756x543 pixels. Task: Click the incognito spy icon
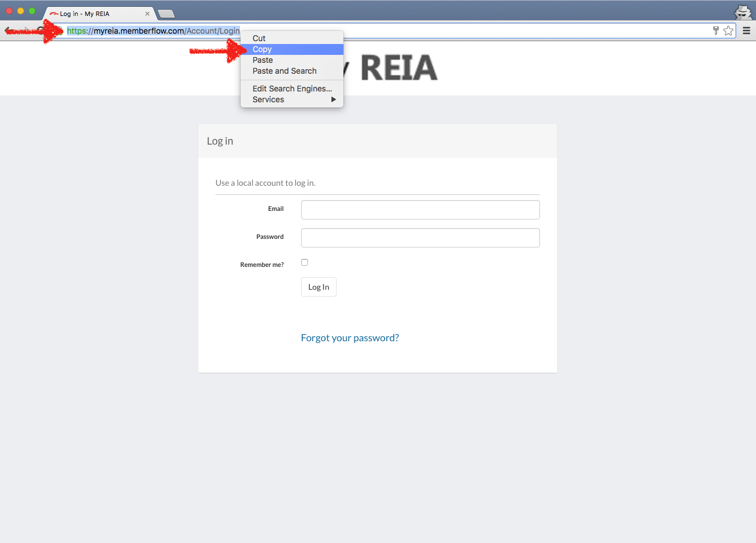point(742,12)
